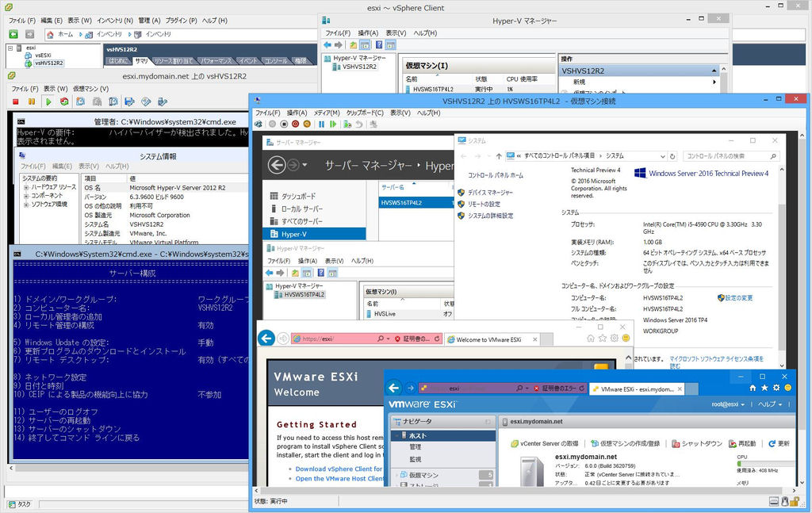The width and height of the screenshot is (812, 513).
Task: Click the up arrow in System control panel window
Action: pyautogui.click(x=498, y=156)
